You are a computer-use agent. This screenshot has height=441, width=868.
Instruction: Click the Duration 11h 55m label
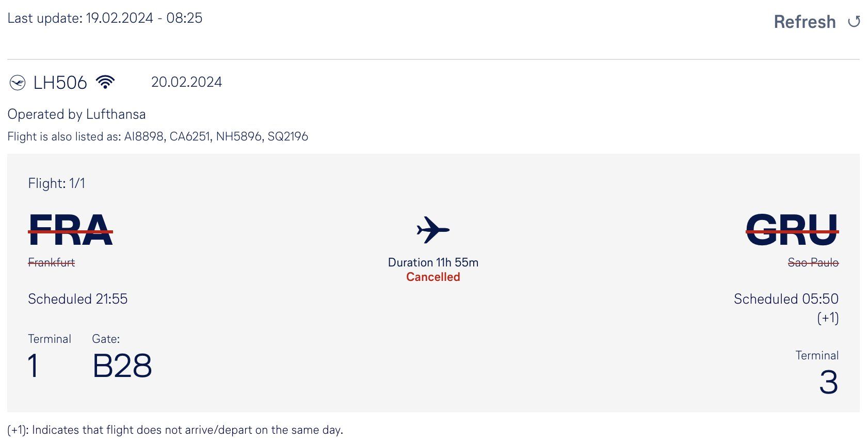tap(433, 262)
